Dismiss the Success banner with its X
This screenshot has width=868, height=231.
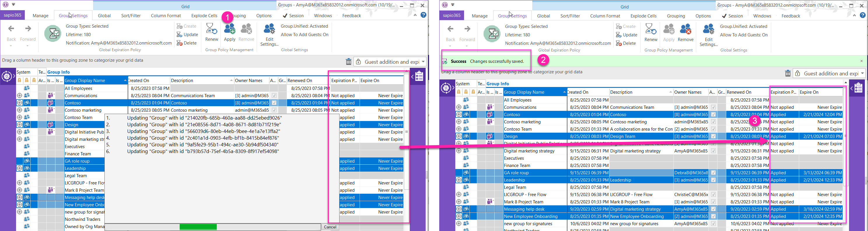861,61
